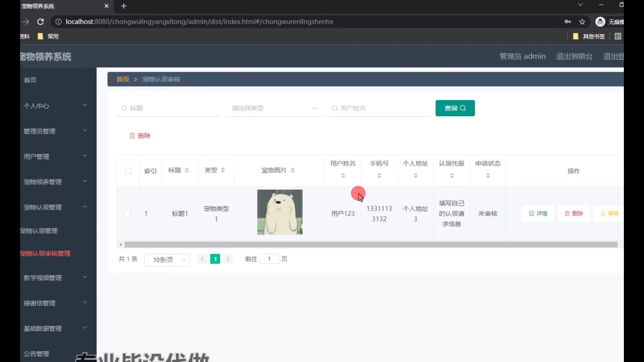Click the polar bear pet thumbnail

(x=280, y=212)
